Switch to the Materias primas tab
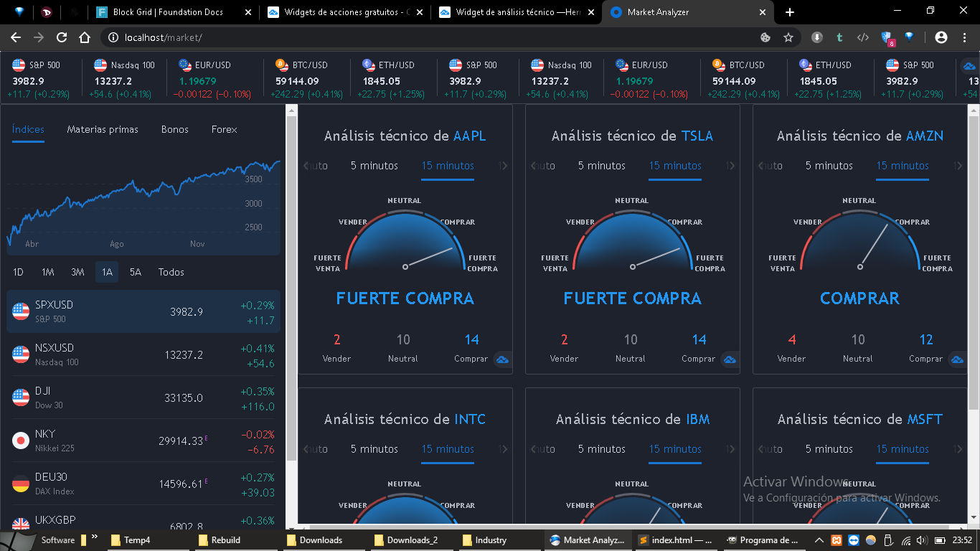Image resolution: width=980 pixels, height=551 pixels. (103, 129)
